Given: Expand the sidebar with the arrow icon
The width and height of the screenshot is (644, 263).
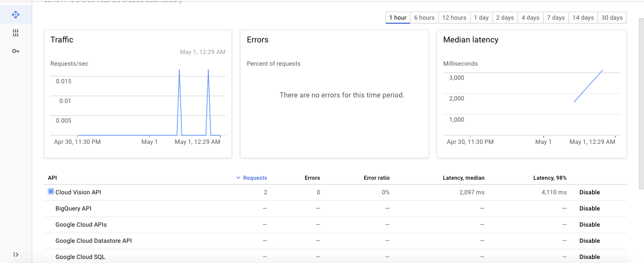Looking at the screenshot, I should pyautogui.click(x=16, y=254).
